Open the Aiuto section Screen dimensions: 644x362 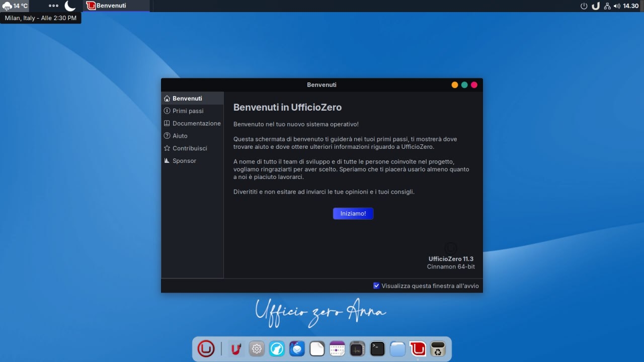pos(180,136)
